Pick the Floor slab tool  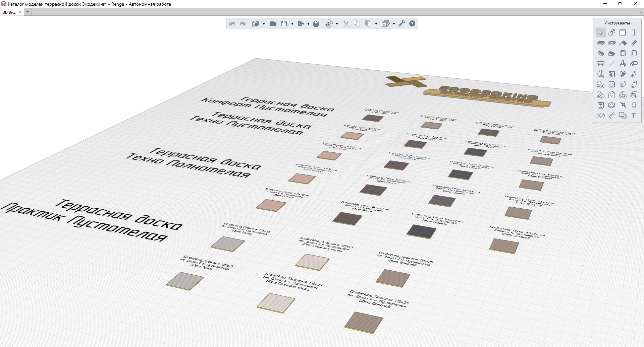coord(601,43)
